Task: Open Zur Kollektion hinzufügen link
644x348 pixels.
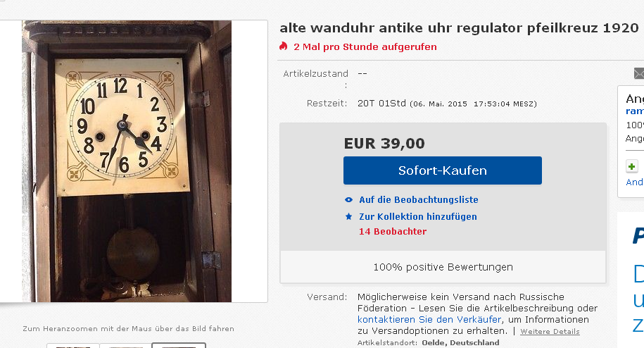Action: (417, 216)
